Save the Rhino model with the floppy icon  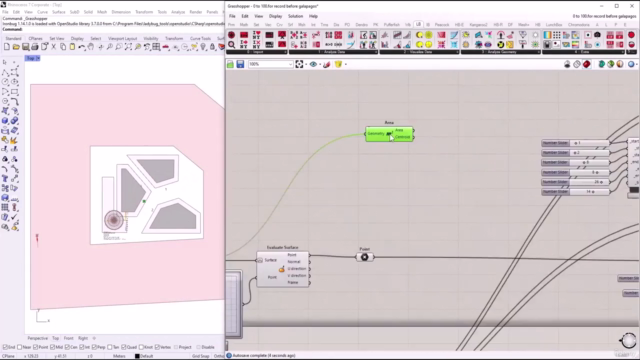click(25, 47)
